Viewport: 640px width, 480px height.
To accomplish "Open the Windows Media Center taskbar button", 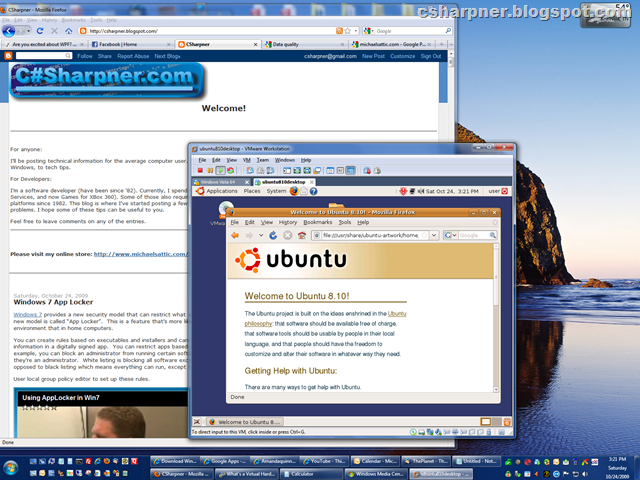I will coord(375,474).
